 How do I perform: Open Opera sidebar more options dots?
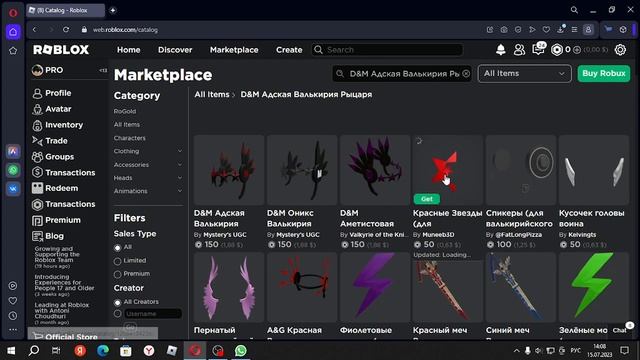[13, 329]
